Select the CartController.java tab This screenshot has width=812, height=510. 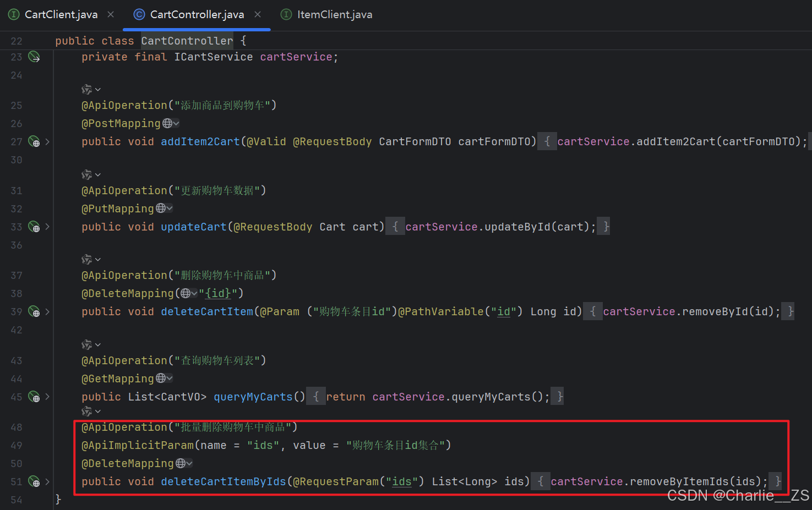(x=197, y=15)
